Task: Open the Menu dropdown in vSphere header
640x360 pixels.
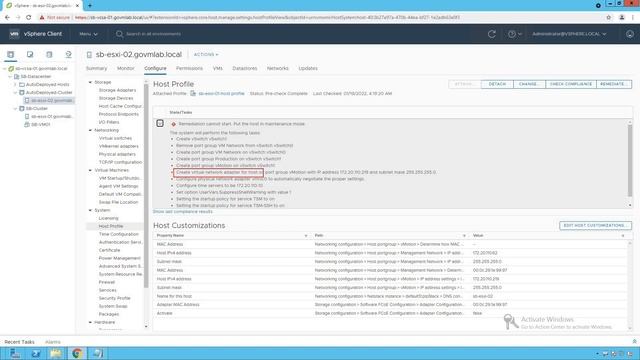Action: pyautogui.click(x=88, y=34)
